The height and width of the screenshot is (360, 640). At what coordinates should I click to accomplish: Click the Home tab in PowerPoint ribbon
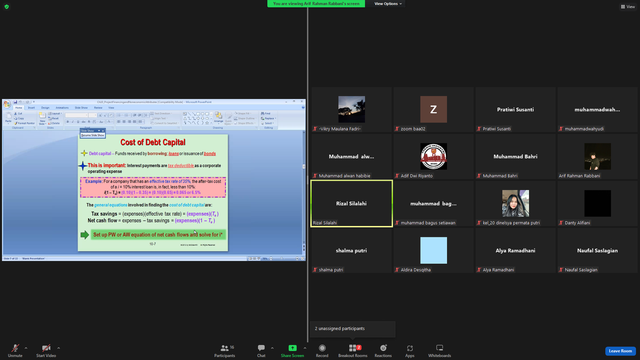pos(19,108)
